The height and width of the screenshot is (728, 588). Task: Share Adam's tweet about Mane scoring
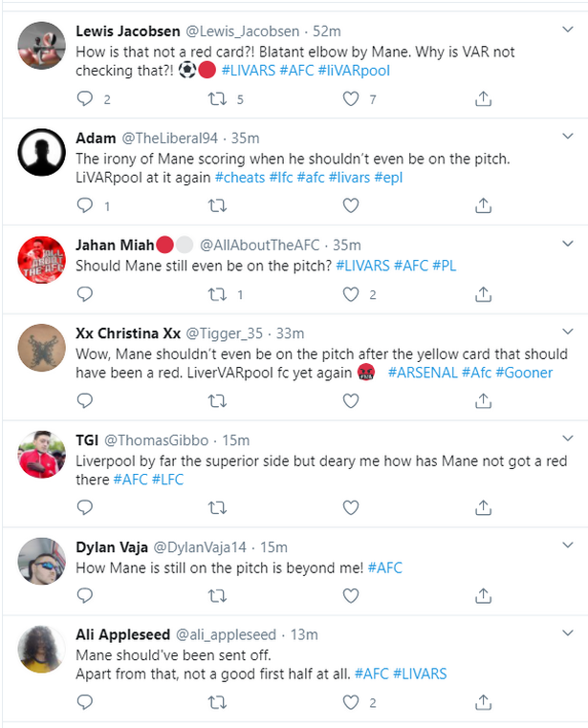tap(484, 205)
